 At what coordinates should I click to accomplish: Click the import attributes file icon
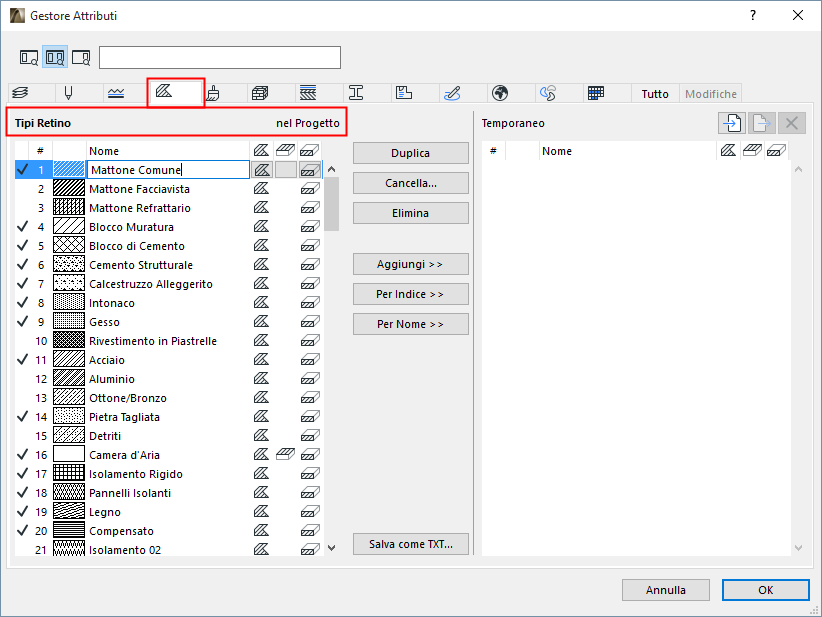732,123
